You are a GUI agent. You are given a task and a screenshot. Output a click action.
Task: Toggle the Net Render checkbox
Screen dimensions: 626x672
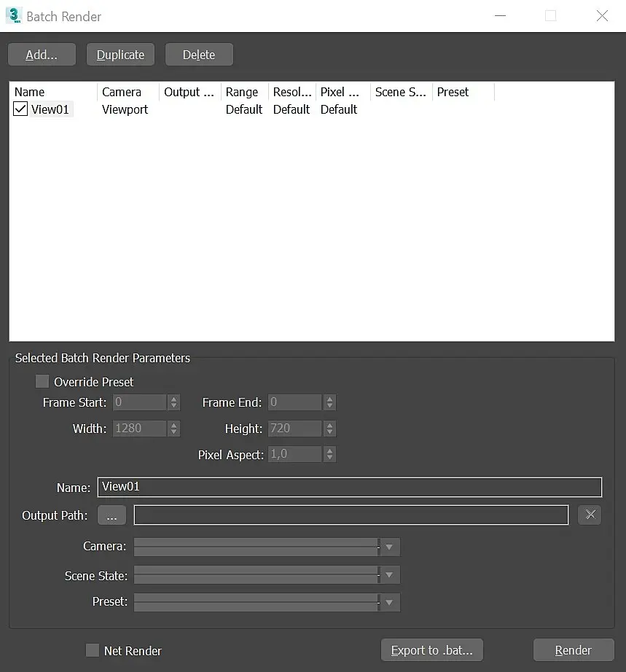[x=93, y=650]
